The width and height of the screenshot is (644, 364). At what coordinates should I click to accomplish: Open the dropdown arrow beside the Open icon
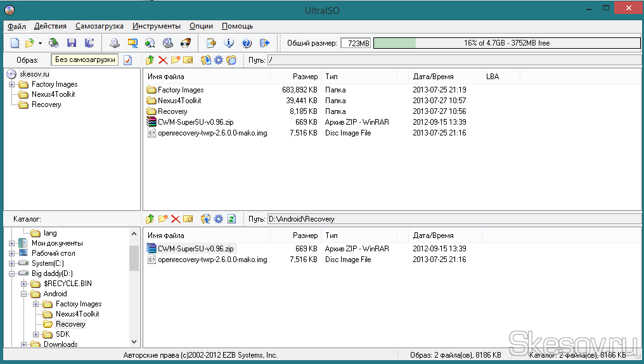(40, 44)
